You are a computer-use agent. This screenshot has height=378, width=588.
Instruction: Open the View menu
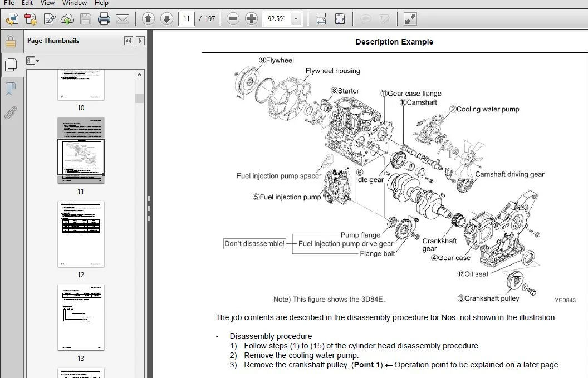47,3
